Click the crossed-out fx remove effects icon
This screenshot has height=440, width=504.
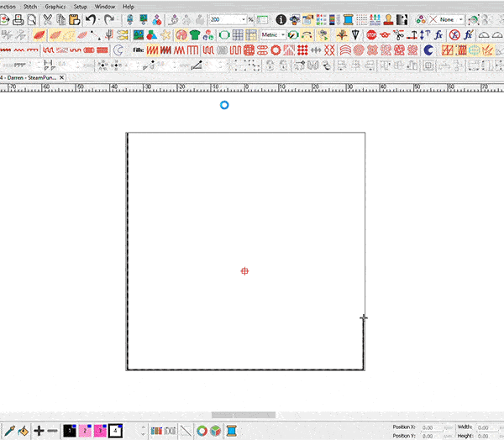pyautogui.click(x=454, y=34)
